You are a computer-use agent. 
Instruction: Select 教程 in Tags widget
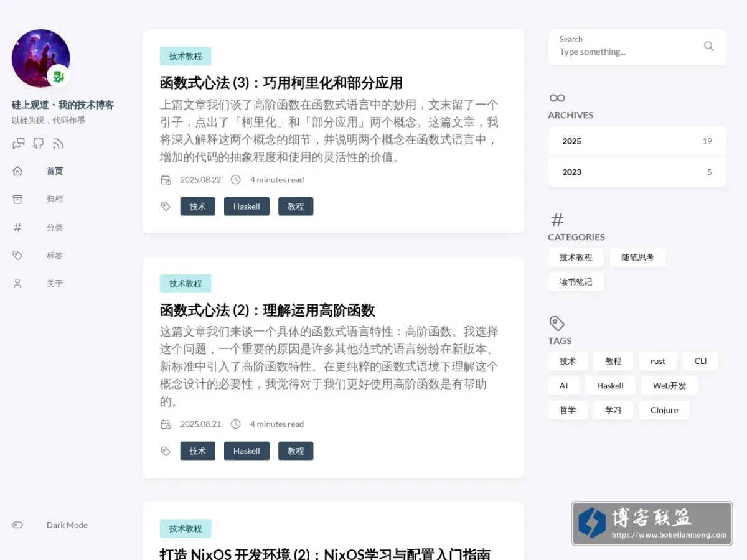613,362
